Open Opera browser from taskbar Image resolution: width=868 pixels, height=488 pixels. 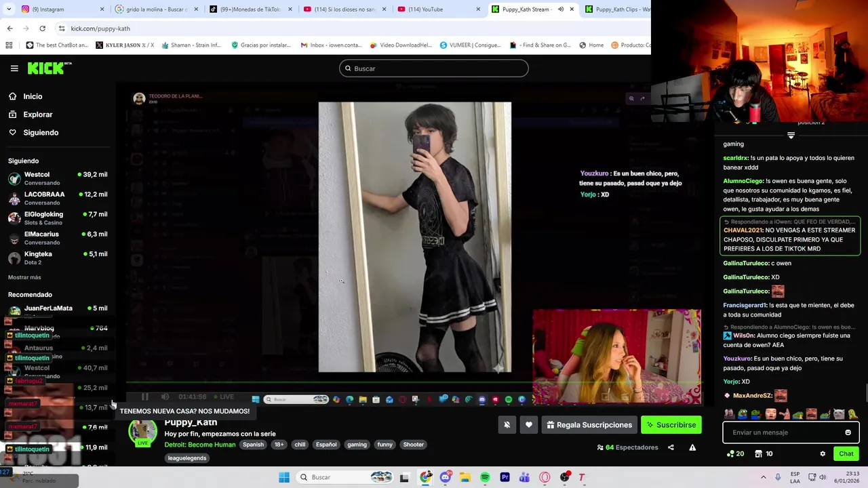pos(545,477)
